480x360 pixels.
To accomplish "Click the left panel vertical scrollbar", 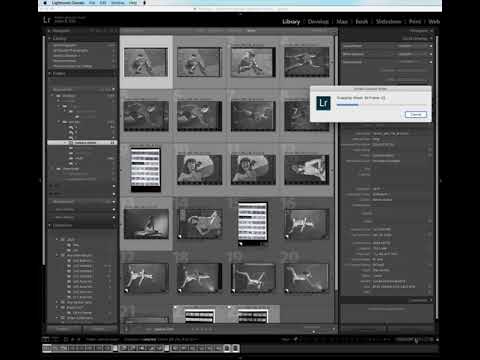I will click(44, 150).
